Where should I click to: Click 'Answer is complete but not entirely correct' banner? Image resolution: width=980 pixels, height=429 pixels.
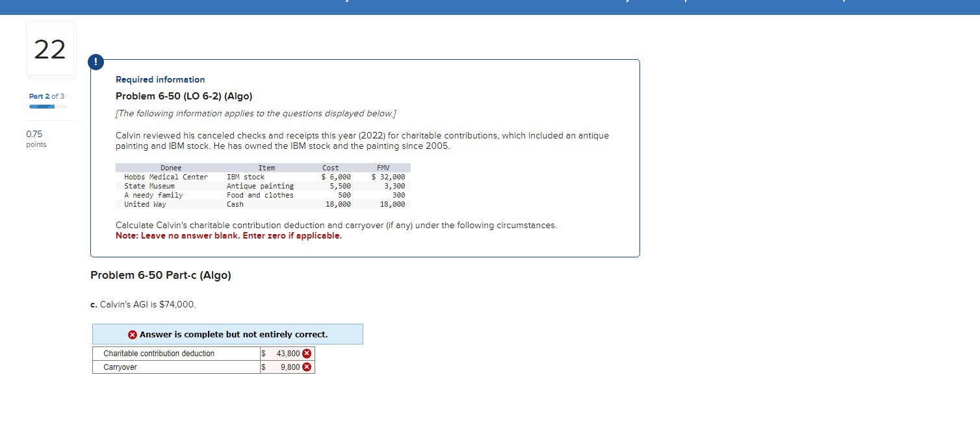coord(227,335)
